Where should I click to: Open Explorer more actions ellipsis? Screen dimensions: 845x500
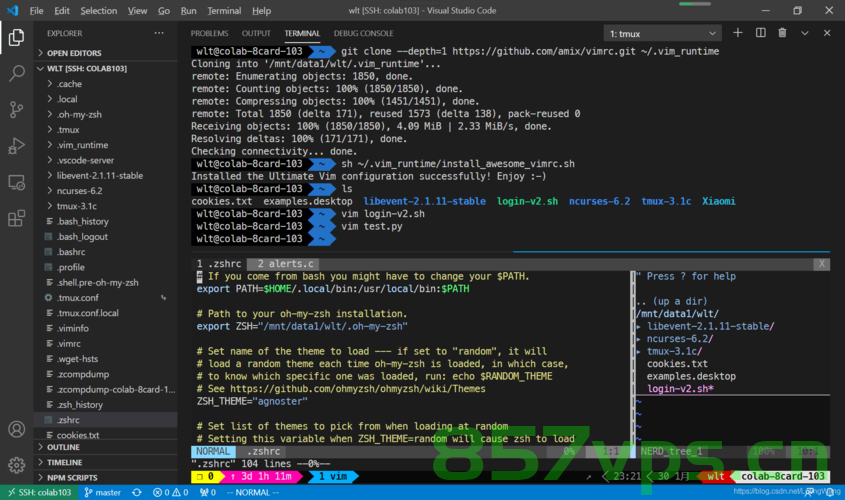tap(159, 33)
